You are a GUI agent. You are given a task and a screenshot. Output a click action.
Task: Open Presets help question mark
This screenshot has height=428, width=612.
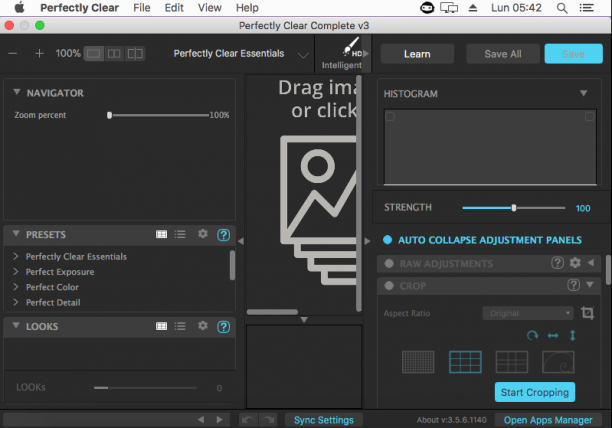click(x=223, y=235)
